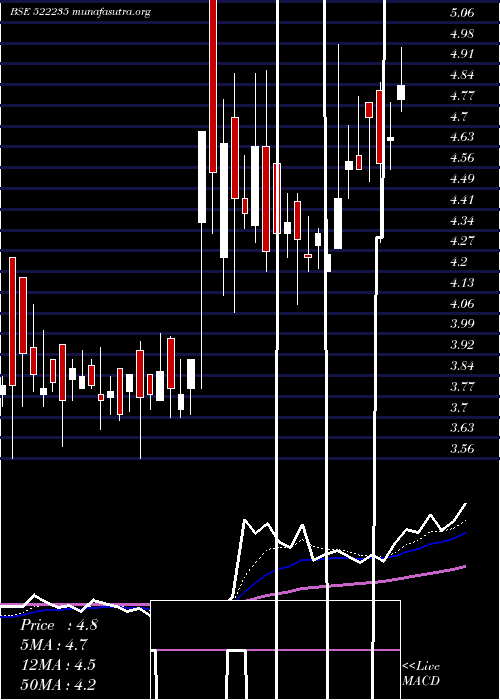Click the 50MA : 4.2 readout
The width and height of the screenshot is (500, 700).
coord(58,684)
